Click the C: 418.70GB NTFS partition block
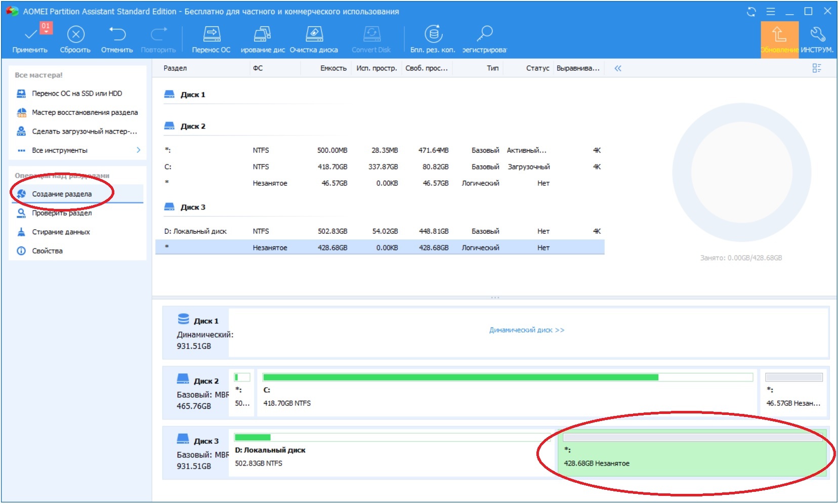Image resolution: width=839 pixels, height=504 pixels. coord(507,393)
